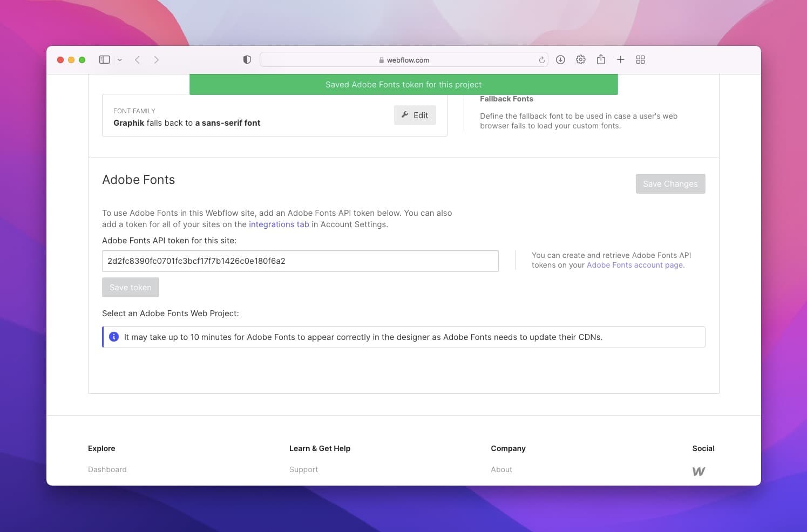The width and height of the screenshot is (807, 532).
Task: Open the Support footer link
Action: tap(304, 469)
